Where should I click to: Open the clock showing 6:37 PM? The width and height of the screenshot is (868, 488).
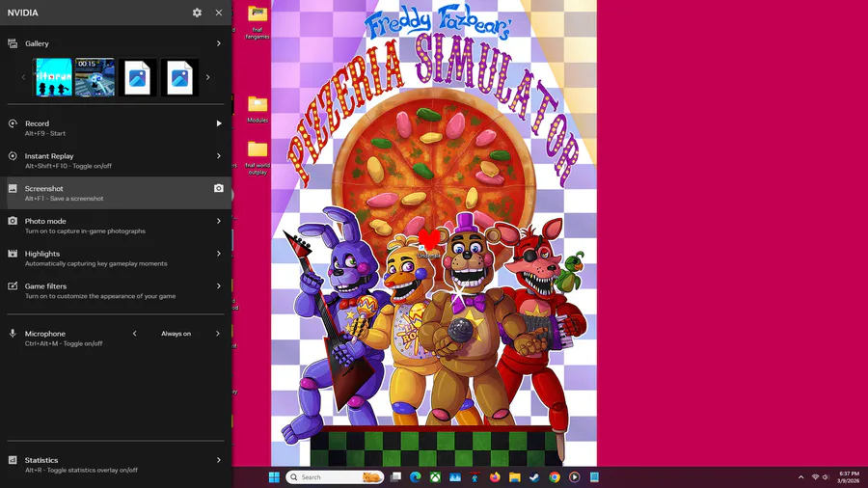(849, 477)
